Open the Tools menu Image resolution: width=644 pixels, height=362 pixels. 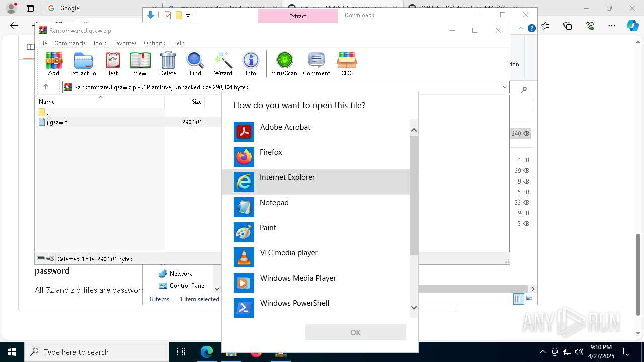[x=99, y=43]
